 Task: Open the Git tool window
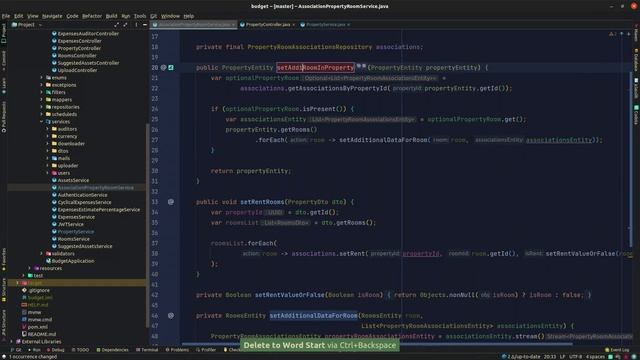point(16,350)
